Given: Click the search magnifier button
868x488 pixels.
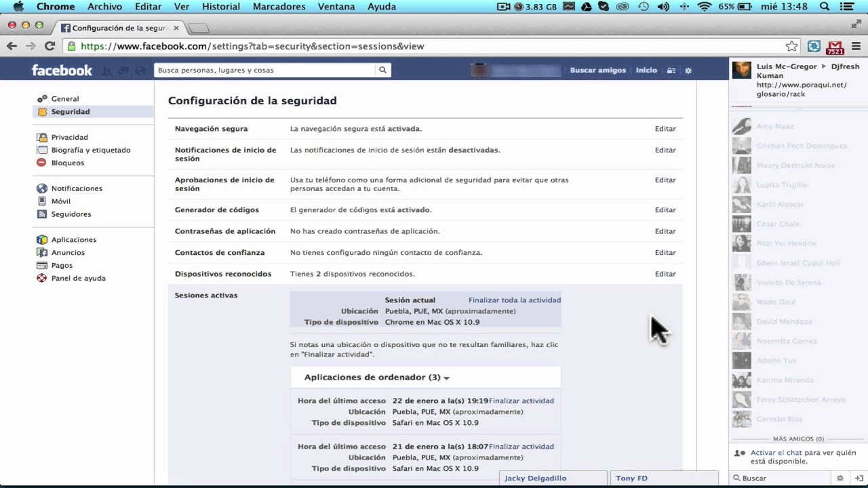Looking at the screenshot, I should point(382,70).
